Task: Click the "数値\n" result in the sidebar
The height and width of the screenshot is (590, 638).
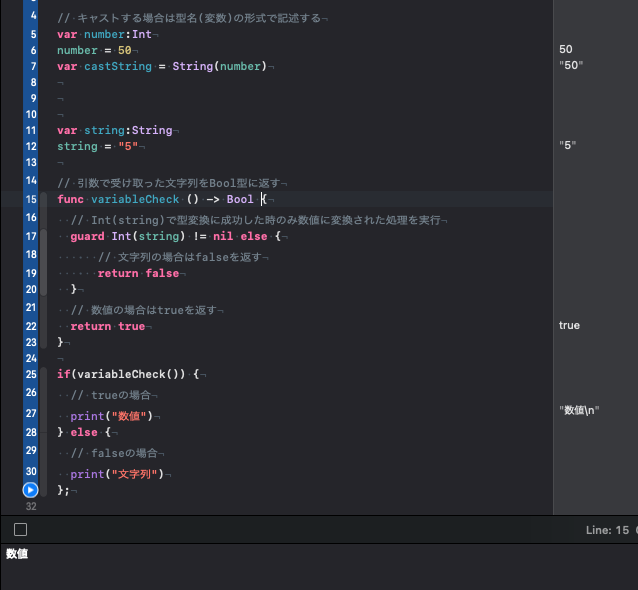Action: pyautogui.click(x=579, y=410)
